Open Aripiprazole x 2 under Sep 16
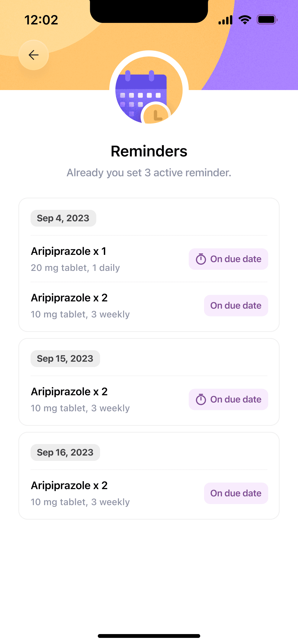 (69, 486)
